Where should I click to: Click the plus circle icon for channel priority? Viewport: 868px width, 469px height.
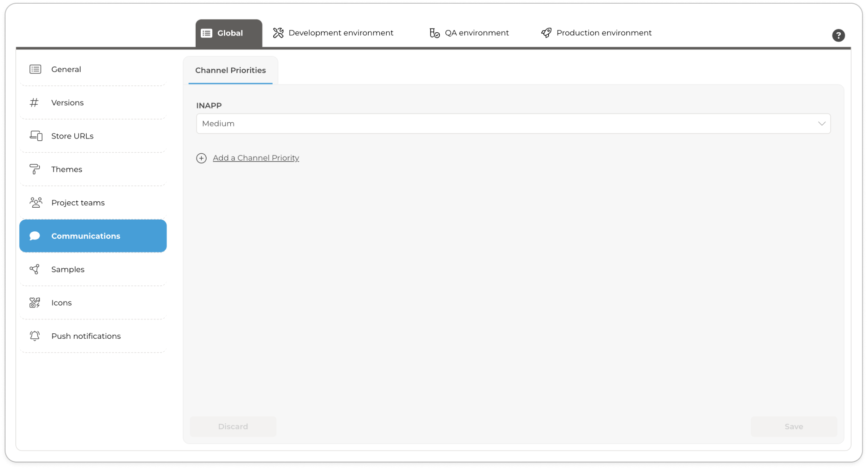click(201, 158)
